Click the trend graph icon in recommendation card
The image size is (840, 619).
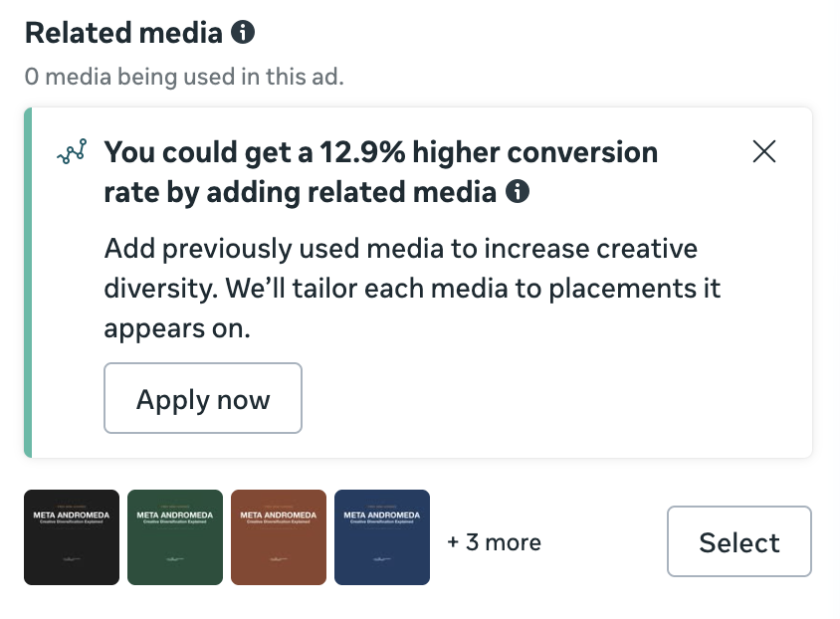(x=71, y=152)
